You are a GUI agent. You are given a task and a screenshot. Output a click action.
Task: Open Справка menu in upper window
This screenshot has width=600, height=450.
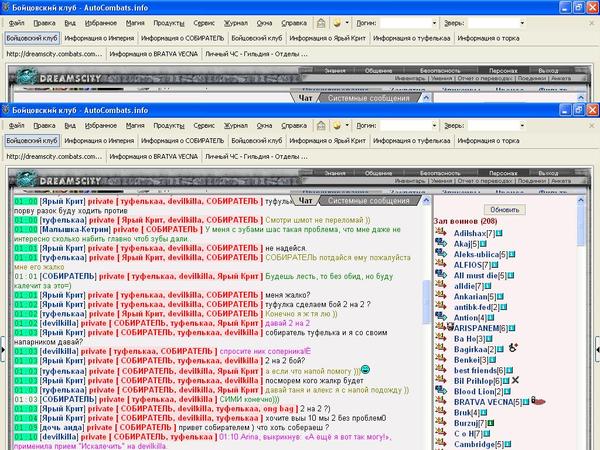(x=294, y=23)
